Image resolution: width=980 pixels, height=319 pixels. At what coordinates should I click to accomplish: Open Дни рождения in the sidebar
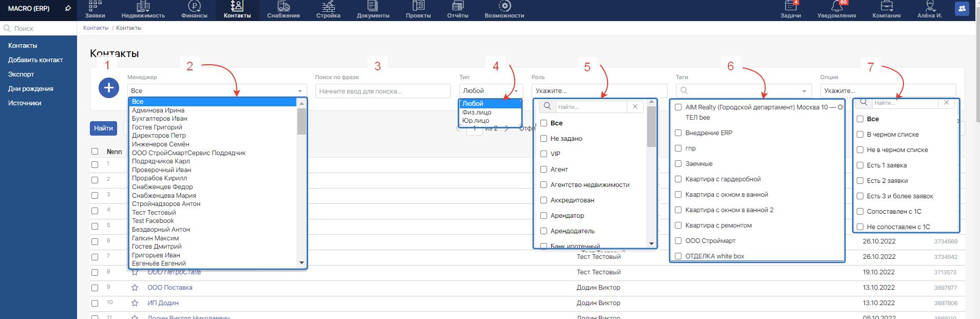(31, 88)
